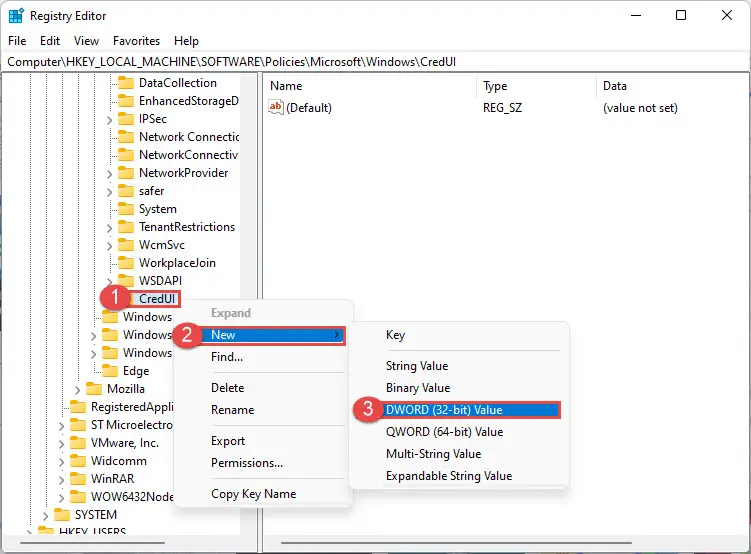Viewport: 751px width, 554px height.
Task: Click the Widcomm folder icon
Action: 78,461
